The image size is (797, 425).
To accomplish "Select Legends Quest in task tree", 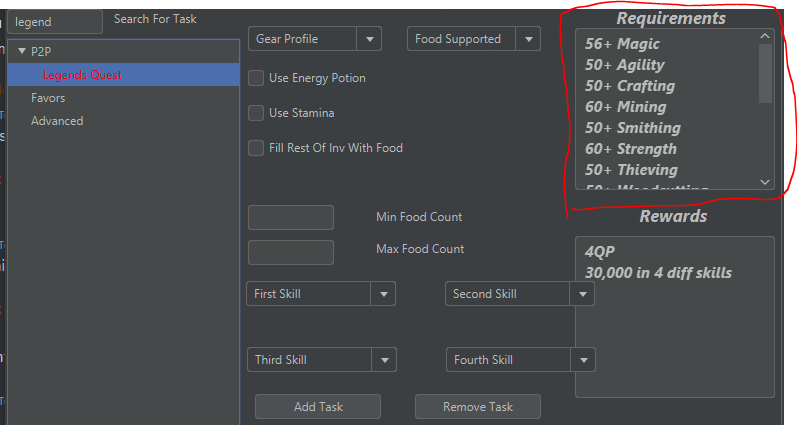I will [x=82, y=75].
